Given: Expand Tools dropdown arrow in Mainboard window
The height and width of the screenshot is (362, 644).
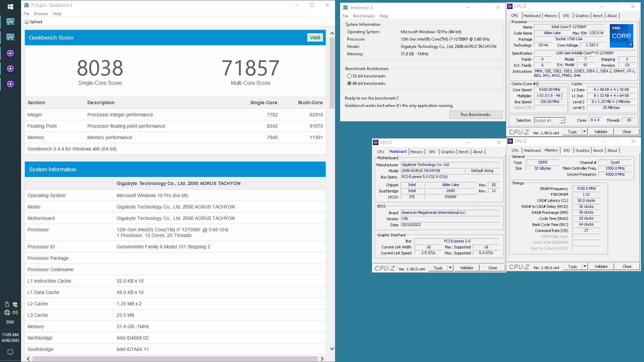Looking at the screenshot, I should (450, 268).
